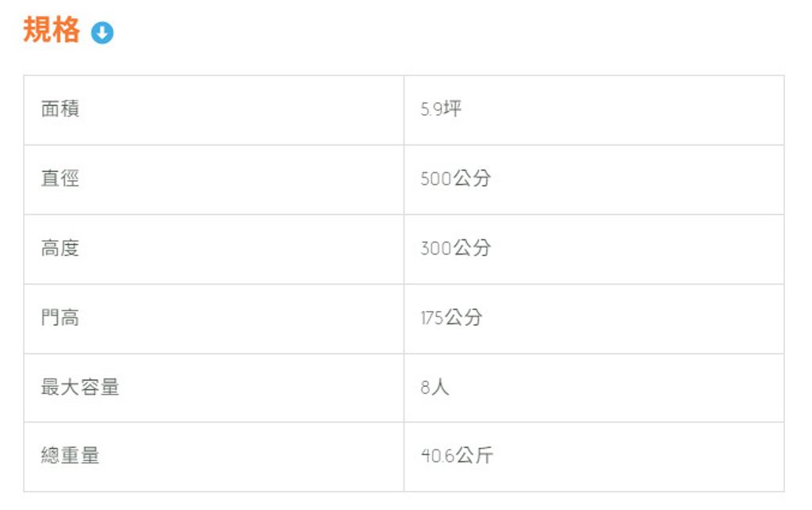Click the 300公分 height value

pyautogui.click(x=455, y=248)
